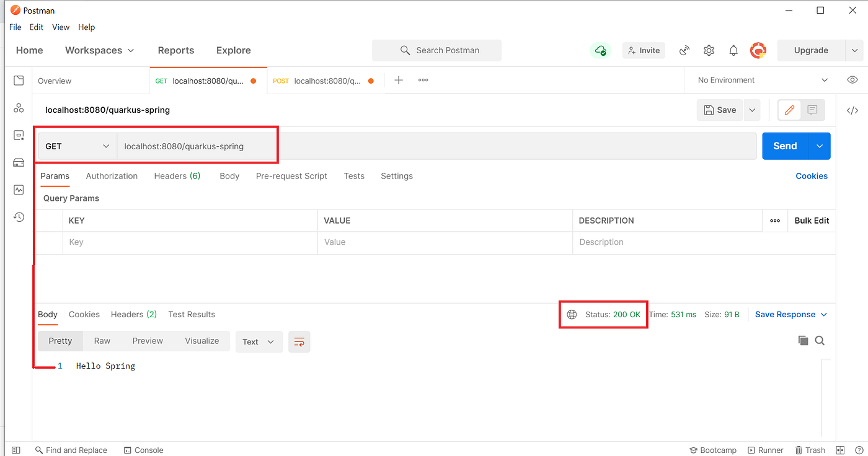Open the Collections sidebar icon
The height and width of the screenshot is (456, 868).
pos(19,81)
